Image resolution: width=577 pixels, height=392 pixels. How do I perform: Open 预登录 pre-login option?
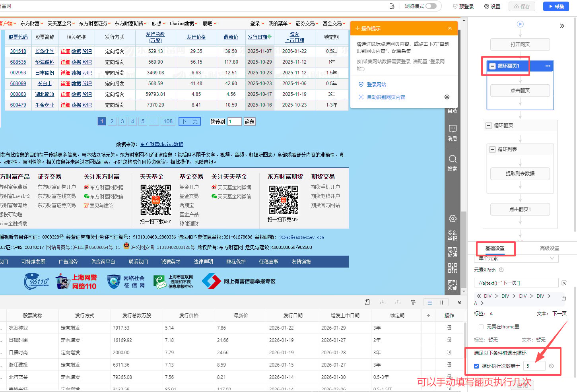(463, 6)
